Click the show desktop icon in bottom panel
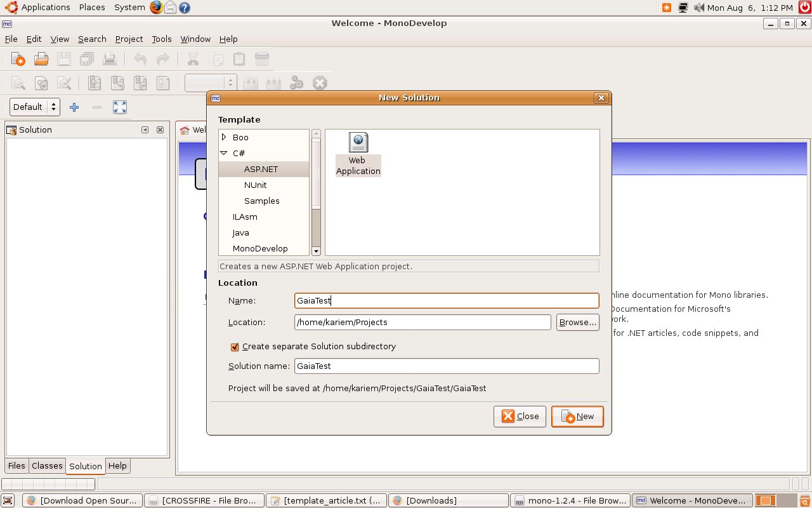Screen dimensions: 812x508 click(x=8, y=500)
